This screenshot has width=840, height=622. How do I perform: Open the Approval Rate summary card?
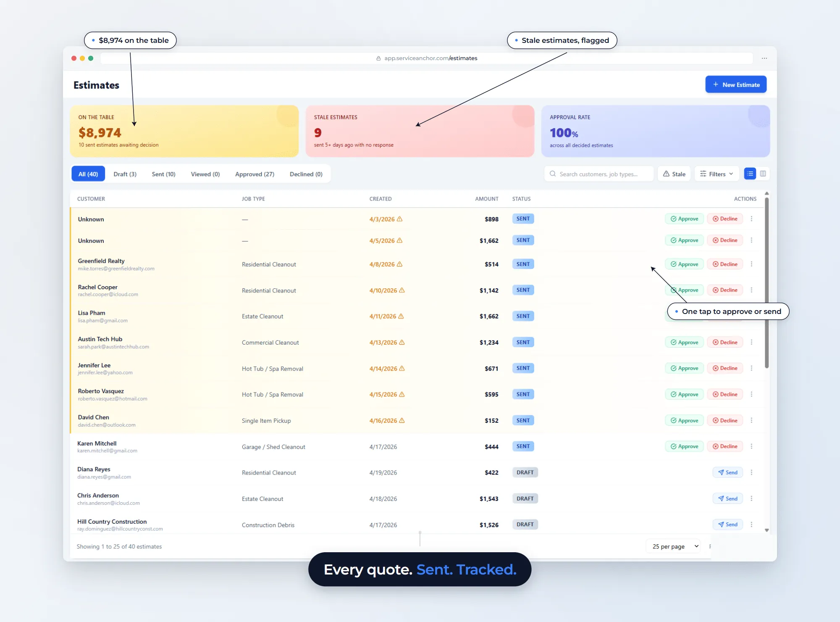tap(656, 131)
